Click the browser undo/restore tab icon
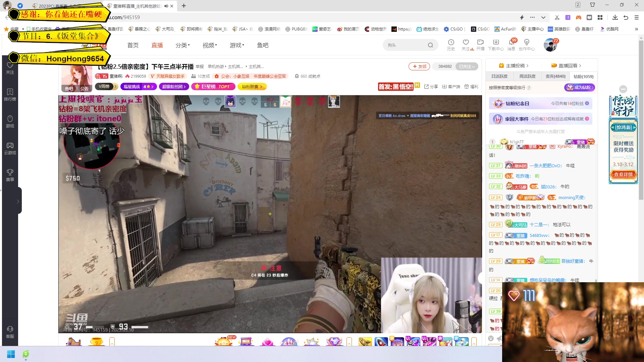644x362 pixels. click(626, 17)
